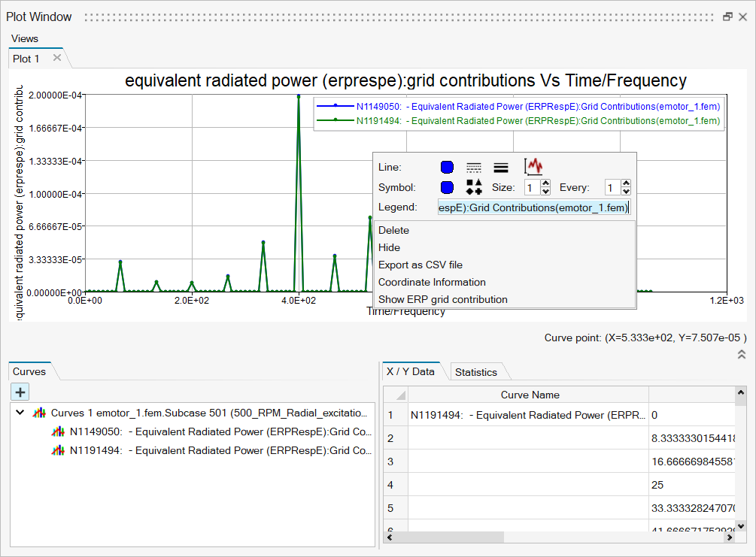
Task: Close the Plot 1 tab
Action: [x=56, y=58]
